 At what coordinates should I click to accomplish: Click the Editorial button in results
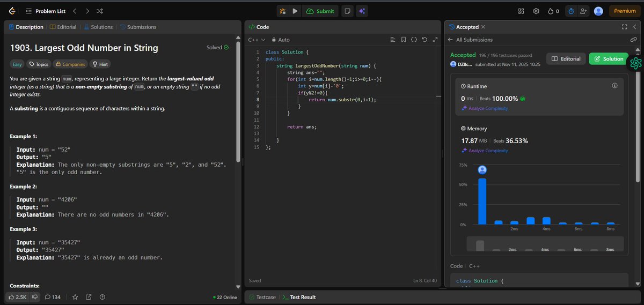pos(566,59)
